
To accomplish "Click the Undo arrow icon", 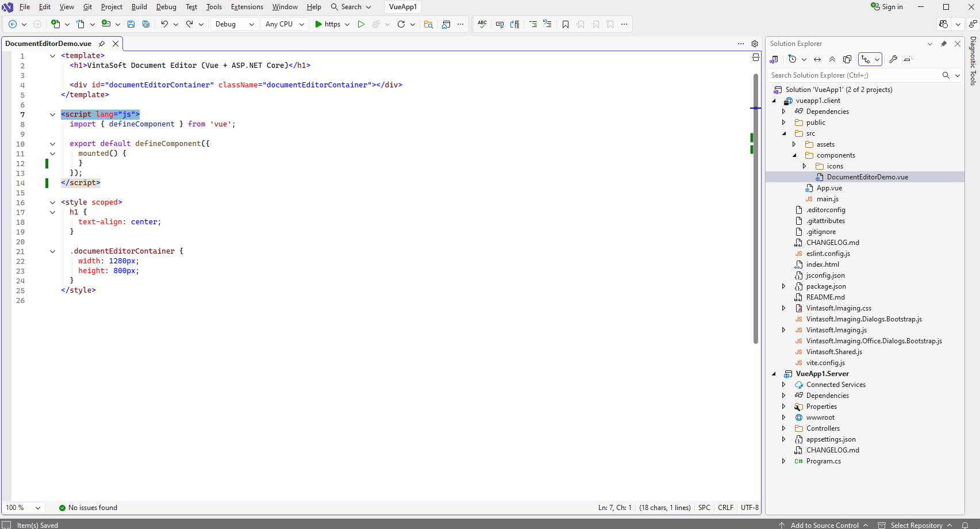I will click(164, 24).
